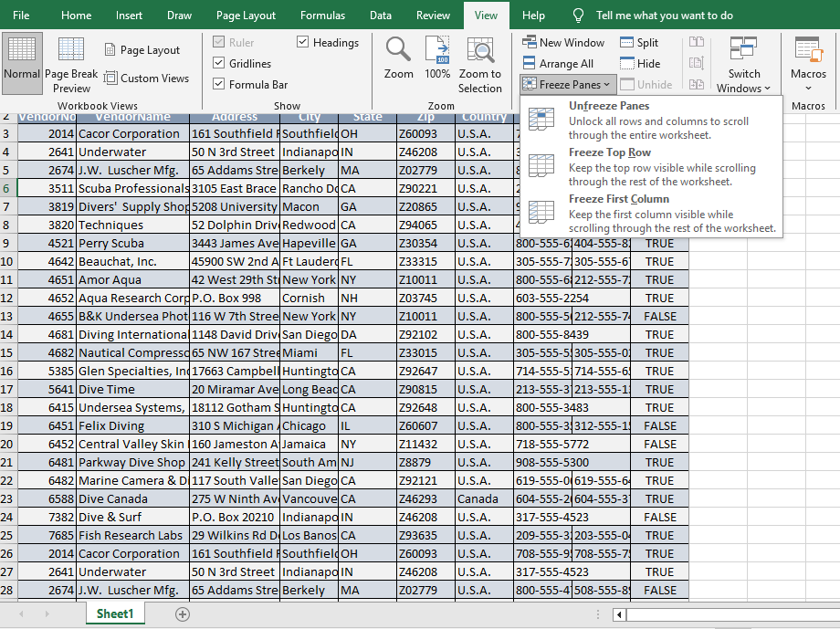840x629 pixels.
Task: Click the Fish Research Labs cell
Action: point(133,535)
